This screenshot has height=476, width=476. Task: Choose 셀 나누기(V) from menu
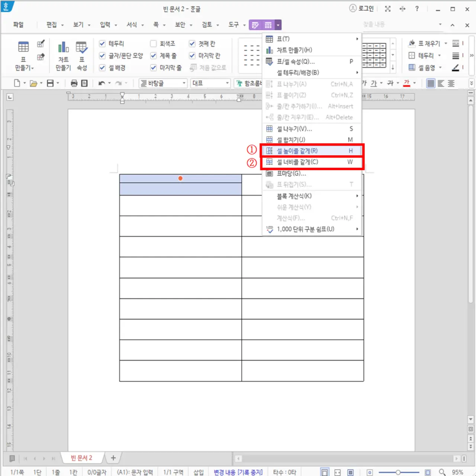pyautogui.click(x=312, y=129)
